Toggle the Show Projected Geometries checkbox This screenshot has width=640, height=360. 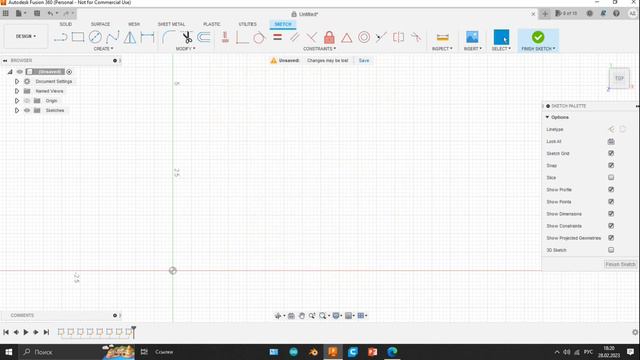611,238
